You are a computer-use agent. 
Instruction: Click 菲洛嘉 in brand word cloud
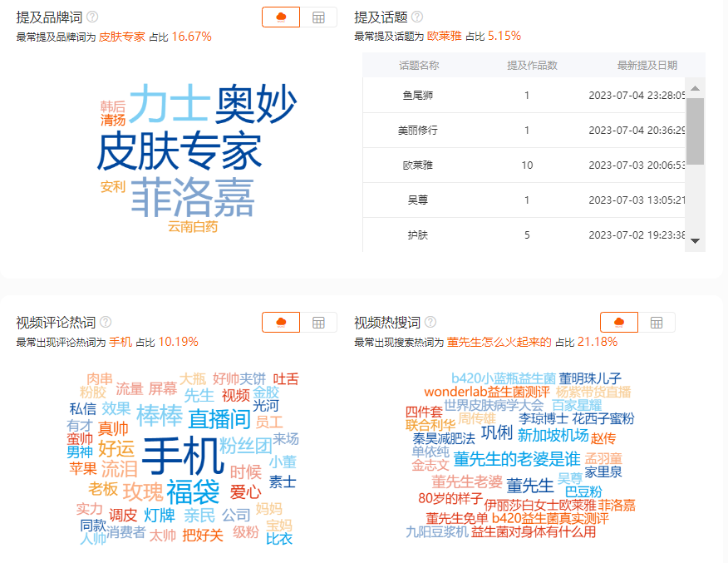click(x=193, y=197)
